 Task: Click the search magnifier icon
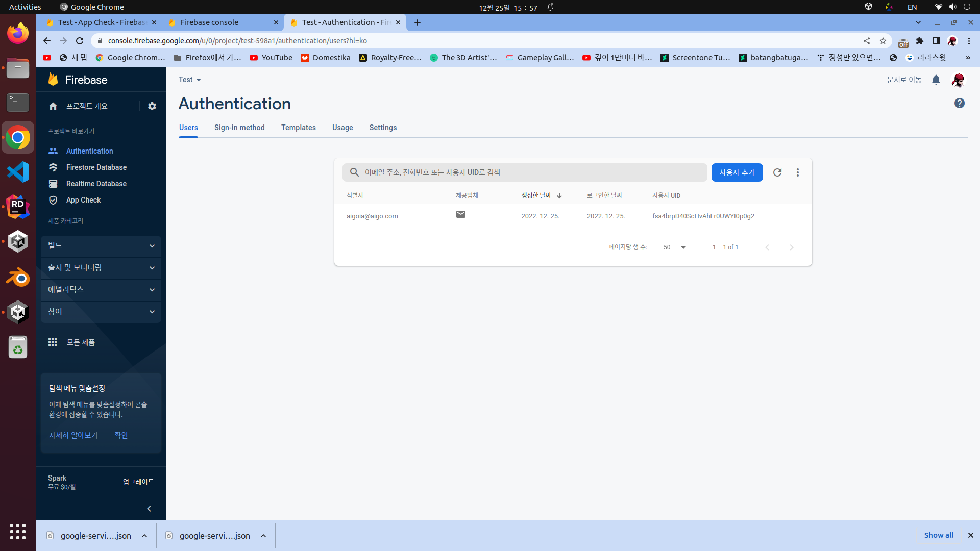pos(354,172)
